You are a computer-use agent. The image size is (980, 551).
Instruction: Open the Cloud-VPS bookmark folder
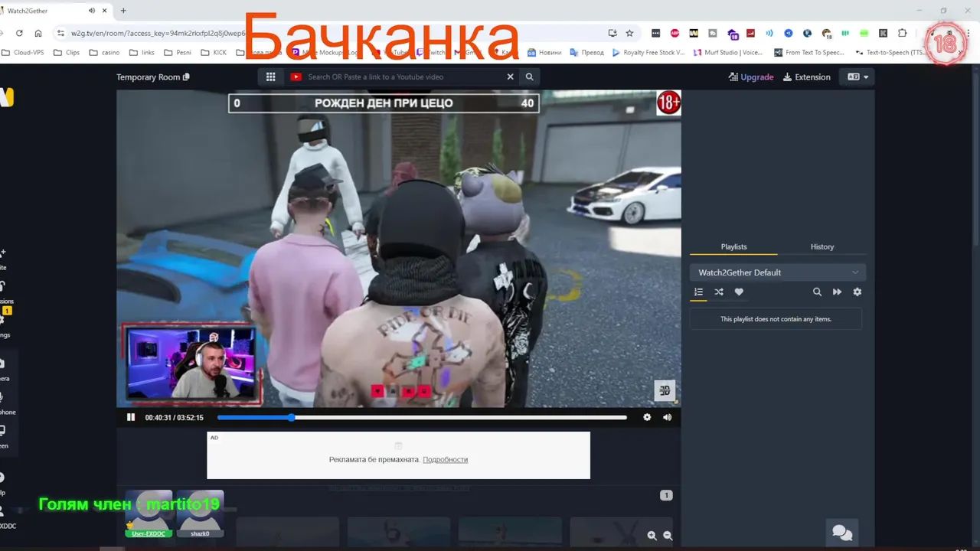coord(22,53)
